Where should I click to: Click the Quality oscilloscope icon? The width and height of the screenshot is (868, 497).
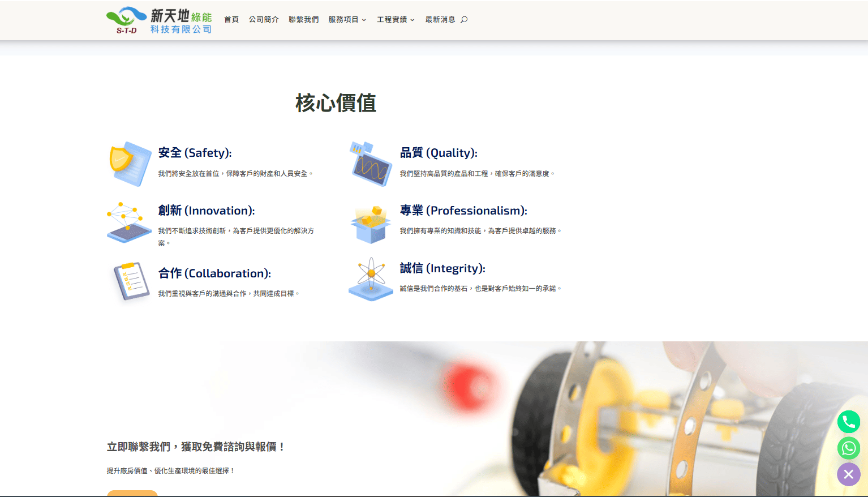[371, 164]
